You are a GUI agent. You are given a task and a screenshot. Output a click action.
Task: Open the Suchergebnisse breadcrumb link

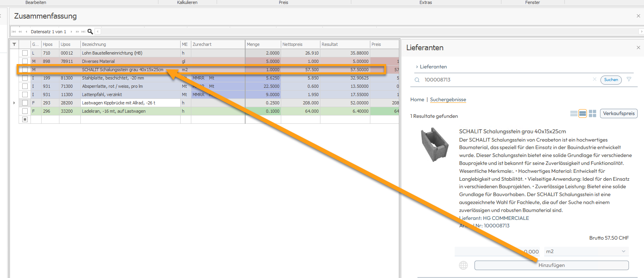tap(448, 100)
